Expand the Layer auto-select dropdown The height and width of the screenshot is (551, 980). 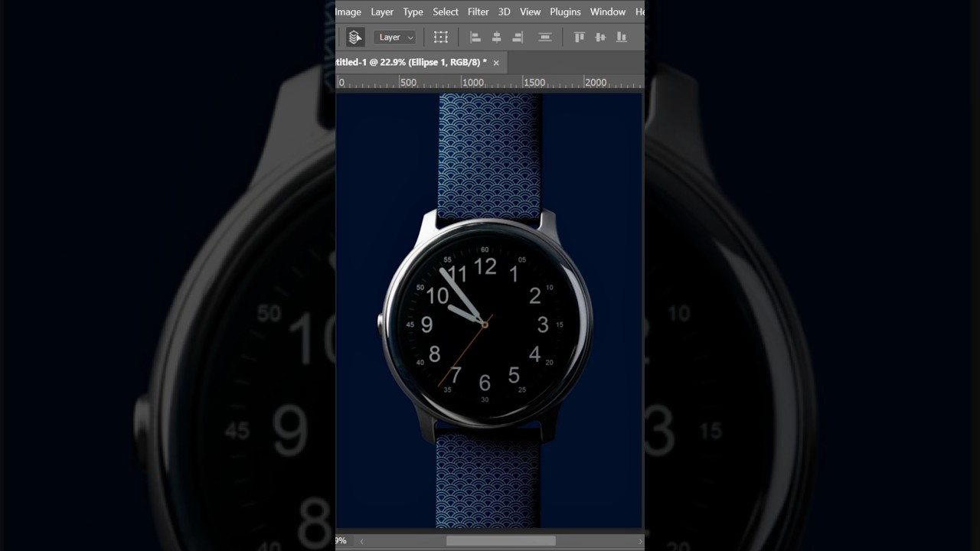coord(395,37)
